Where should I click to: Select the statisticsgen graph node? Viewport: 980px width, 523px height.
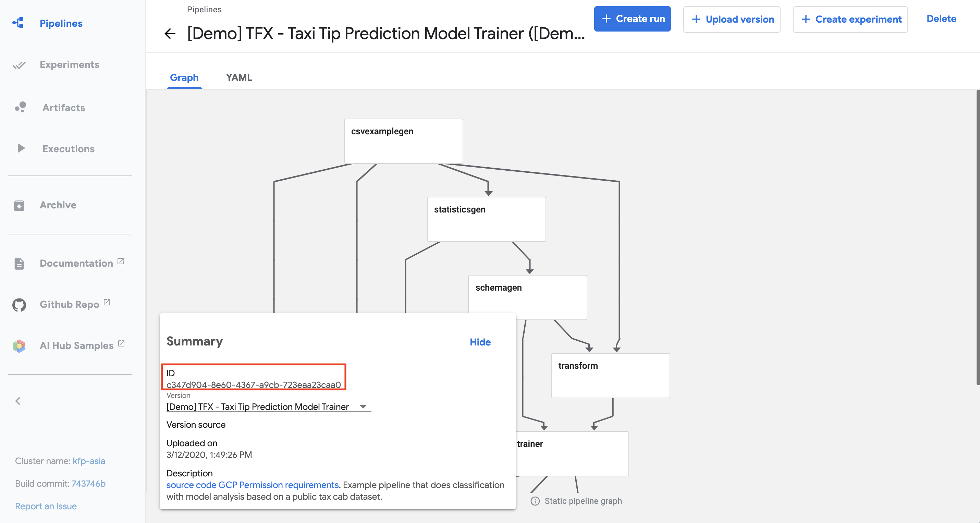pos(486,219)
